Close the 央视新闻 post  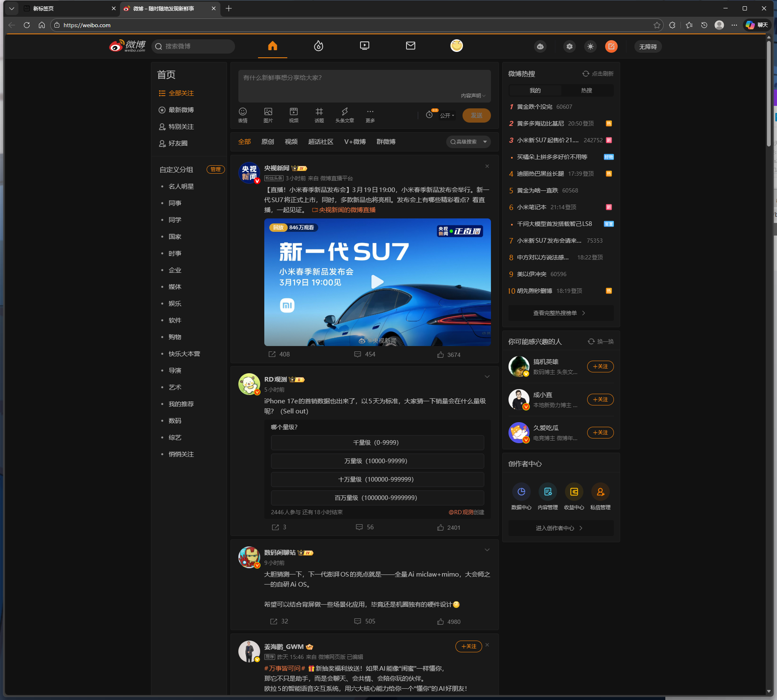pyautogui.click(x=487, y=166)
